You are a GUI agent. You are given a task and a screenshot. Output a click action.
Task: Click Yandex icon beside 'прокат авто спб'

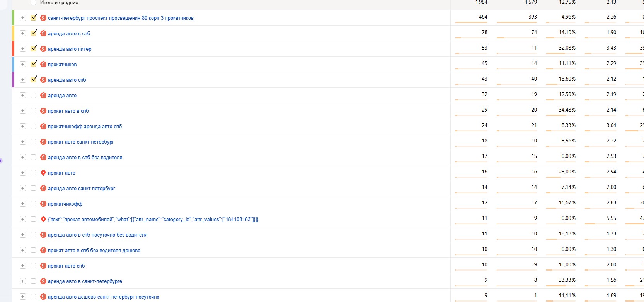click(43, 266)
